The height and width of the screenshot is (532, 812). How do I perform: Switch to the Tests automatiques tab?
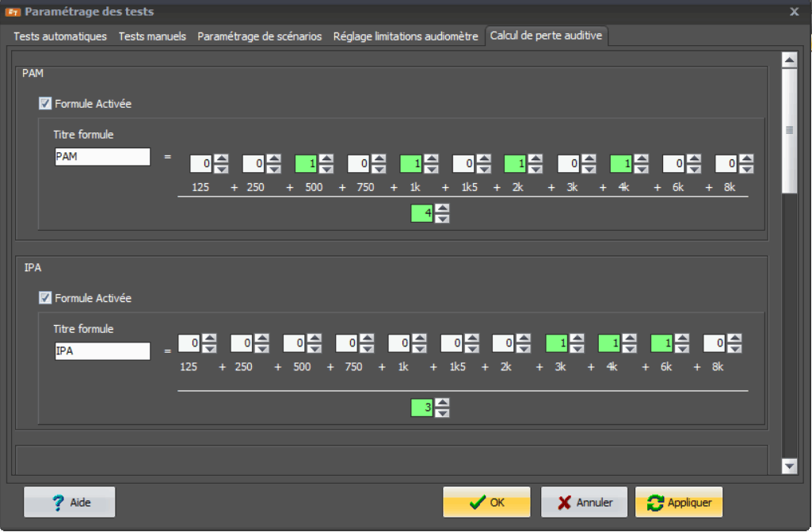point(60,36)
